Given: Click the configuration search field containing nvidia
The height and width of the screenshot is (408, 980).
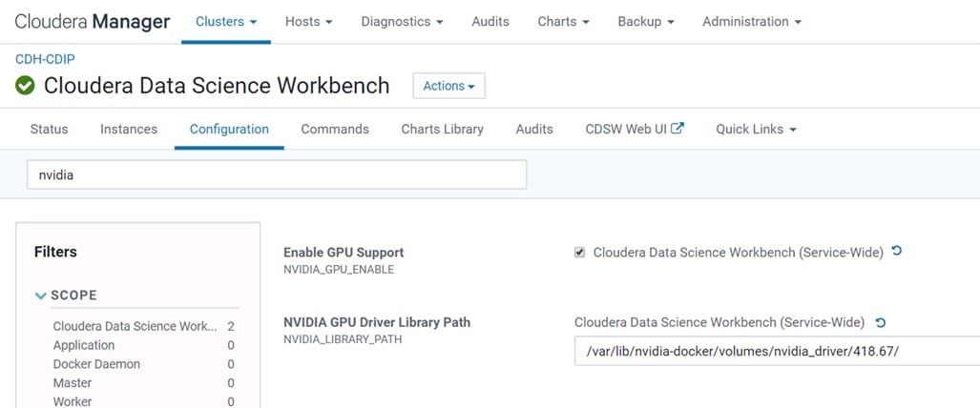Looking at the screenshot, I should (277, 175).
